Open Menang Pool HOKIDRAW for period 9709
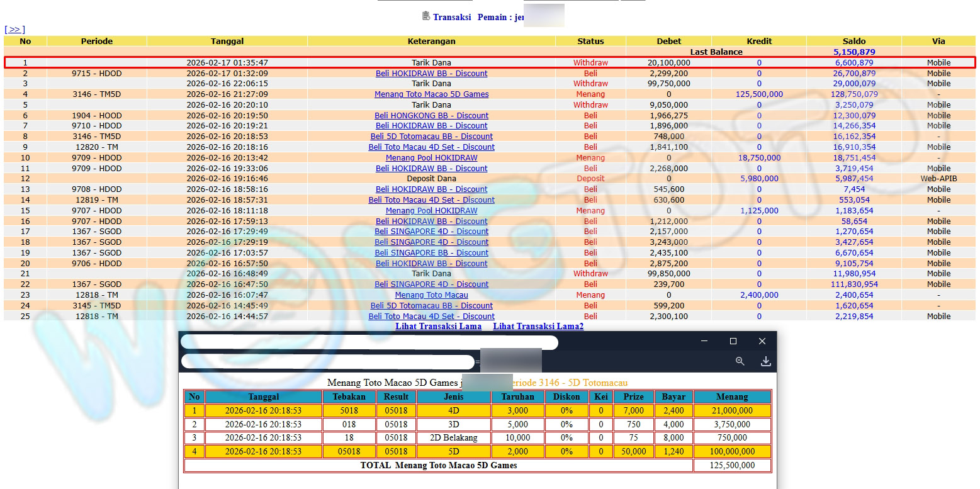980x489 pixels. pos(431,158)
